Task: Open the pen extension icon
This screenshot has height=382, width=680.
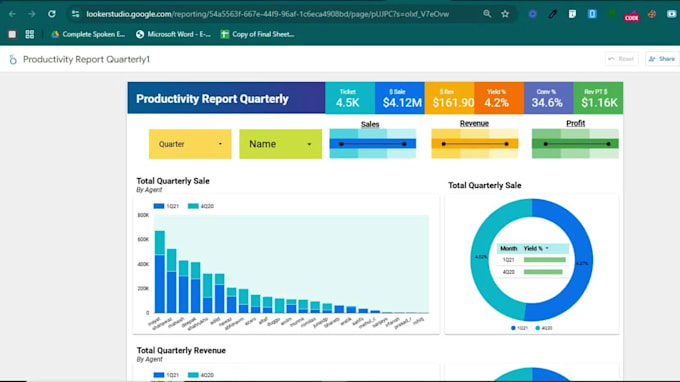Action: [552, 14]
